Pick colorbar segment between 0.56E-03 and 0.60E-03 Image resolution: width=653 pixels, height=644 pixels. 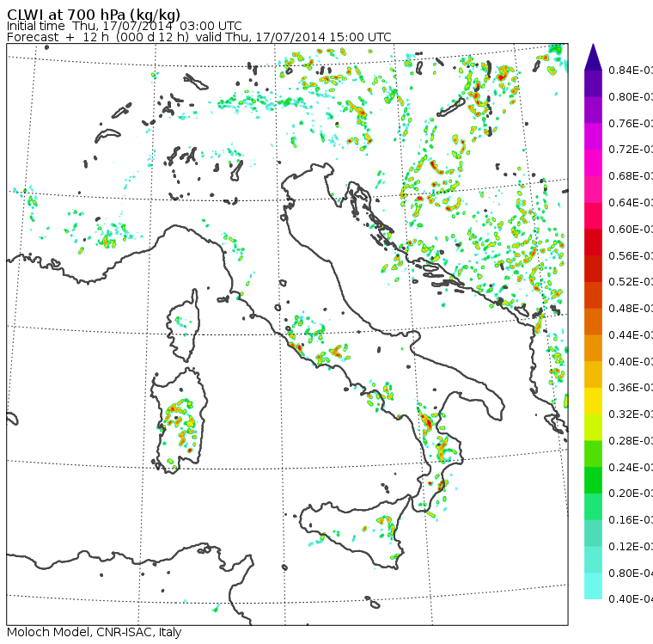tap(594, 242)
